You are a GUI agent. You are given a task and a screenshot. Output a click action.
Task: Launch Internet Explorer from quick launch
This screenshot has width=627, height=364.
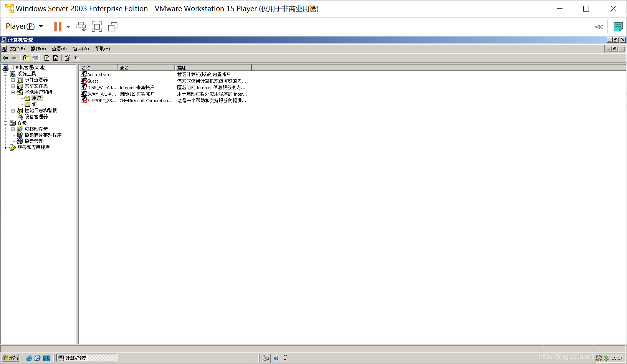[29, 358]
